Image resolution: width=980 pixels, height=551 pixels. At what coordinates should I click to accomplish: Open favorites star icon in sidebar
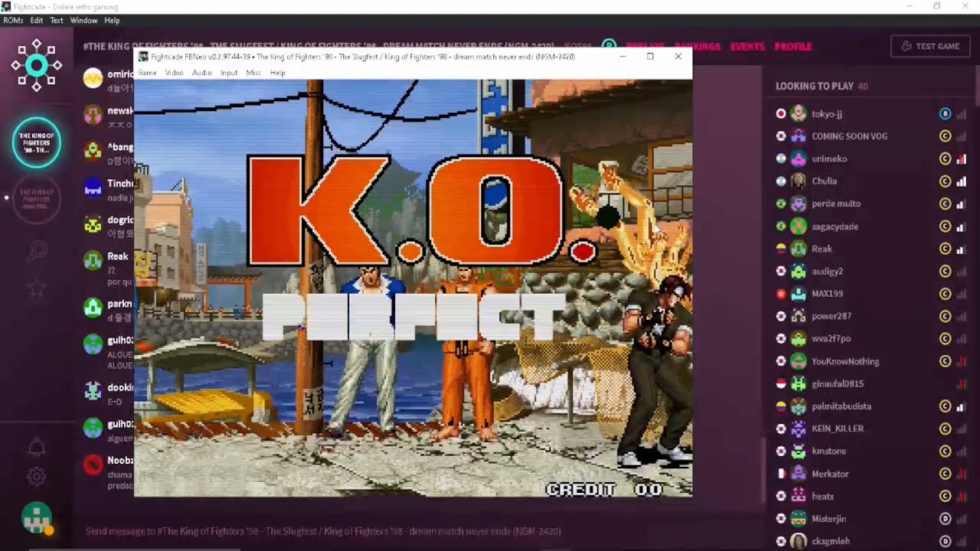click(37, 288)
